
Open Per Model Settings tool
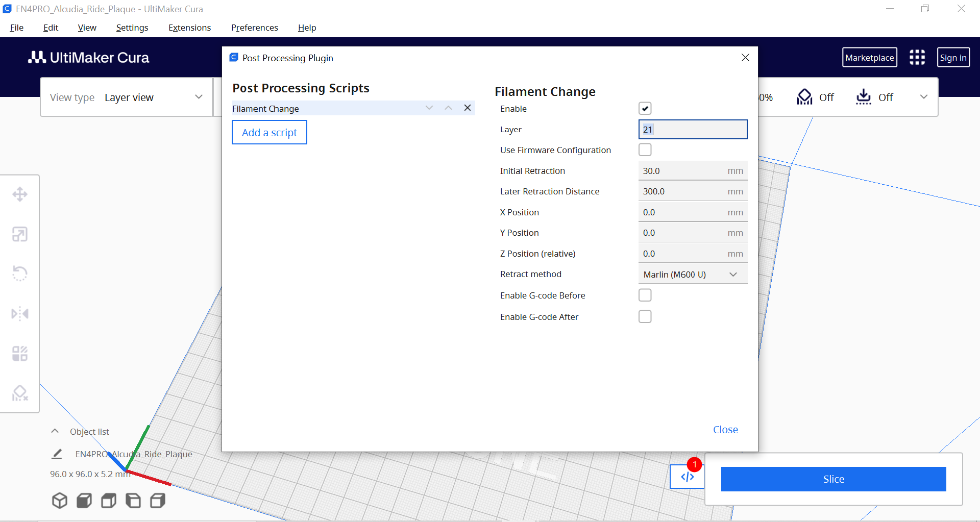coord(20,353)
